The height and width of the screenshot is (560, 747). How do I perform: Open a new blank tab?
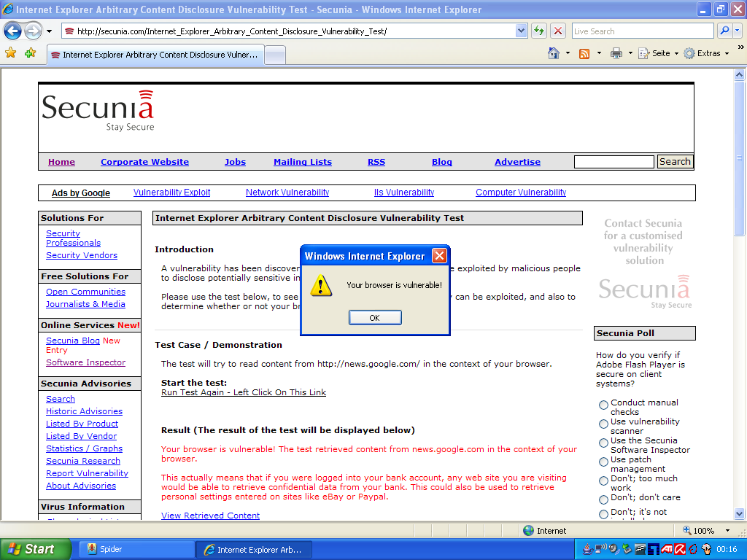(x=275, y=55)
